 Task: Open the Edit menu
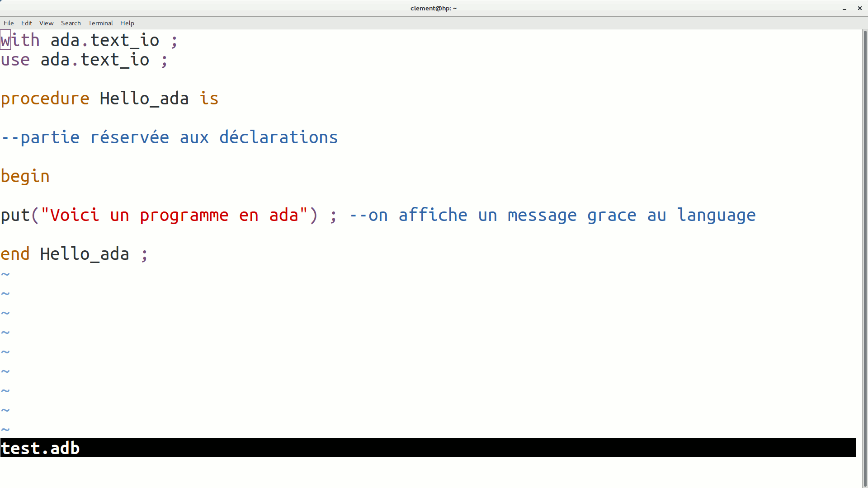27,23
